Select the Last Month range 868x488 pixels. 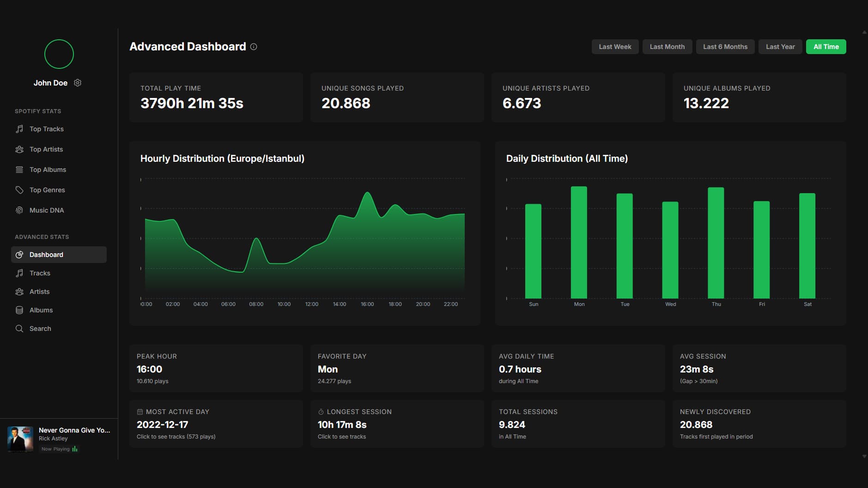(x=667, y=47)
